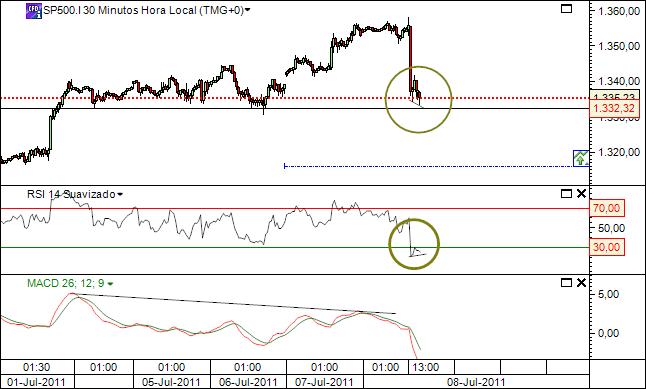Click the CFD instrument icon beside SP500
Viewport: 646px width, 389px height.
(34, 11)
